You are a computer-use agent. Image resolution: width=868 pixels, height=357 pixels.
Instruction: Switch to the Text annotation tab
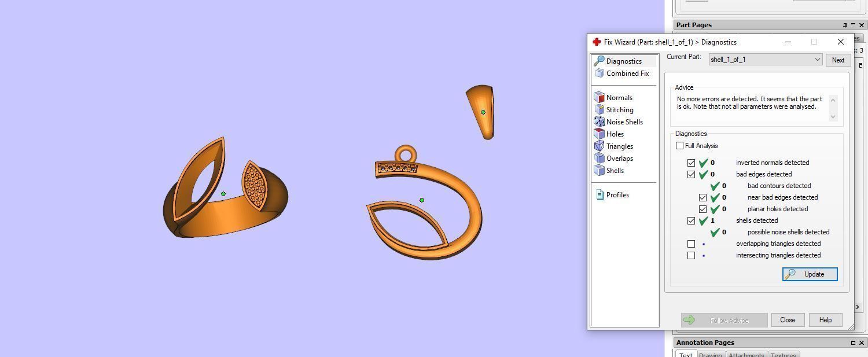tap(686, 355)
